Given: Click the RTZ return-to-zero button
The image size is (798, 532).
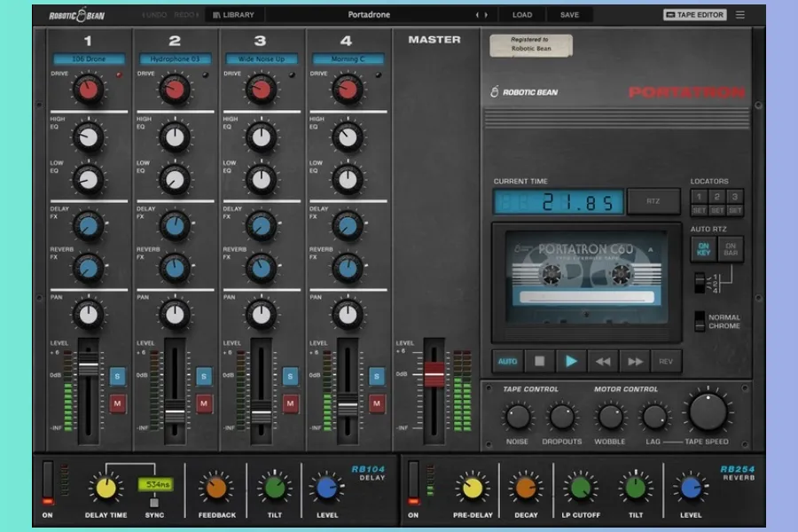Looking at the screenshot, I should point(653,201).
